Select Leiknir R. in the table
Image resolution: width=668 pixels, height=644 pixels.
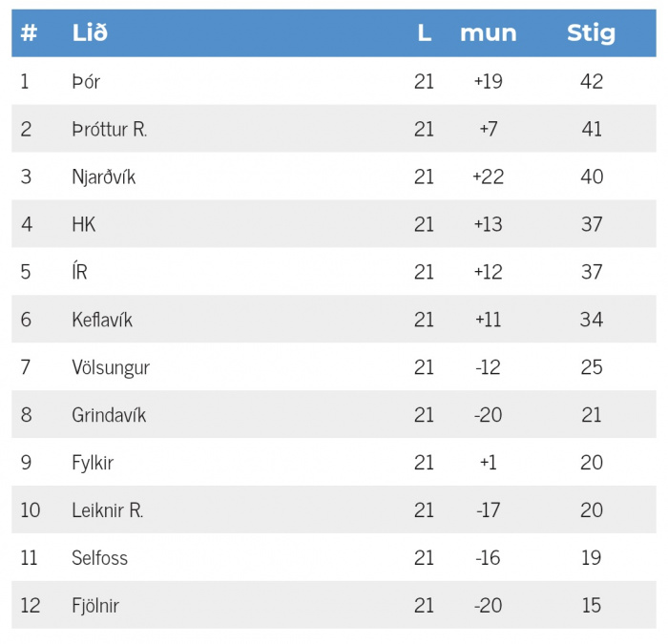pos(107,509)
